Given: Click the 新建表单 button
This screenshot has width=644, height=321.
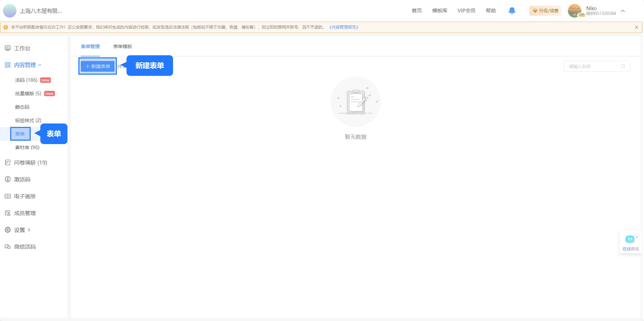Looking at the screenshot, I should (98, 66).
